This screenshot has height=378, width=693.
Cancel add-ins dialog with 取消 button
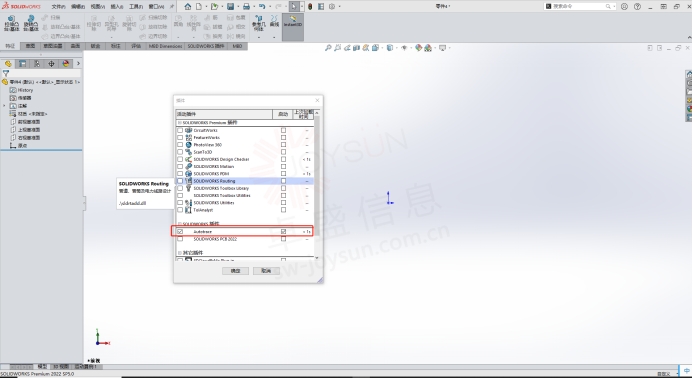266,271
